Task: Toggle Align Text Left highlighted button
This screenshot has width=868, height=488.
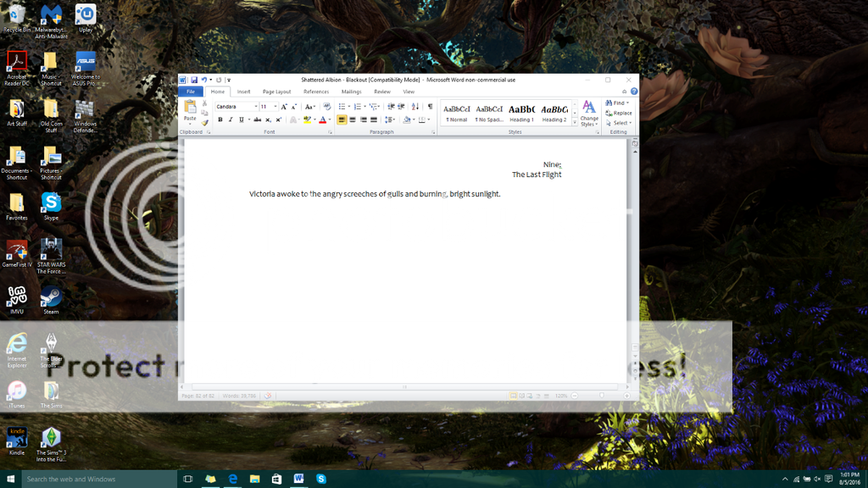Action: pyautogui.click(x=342, y=120)
